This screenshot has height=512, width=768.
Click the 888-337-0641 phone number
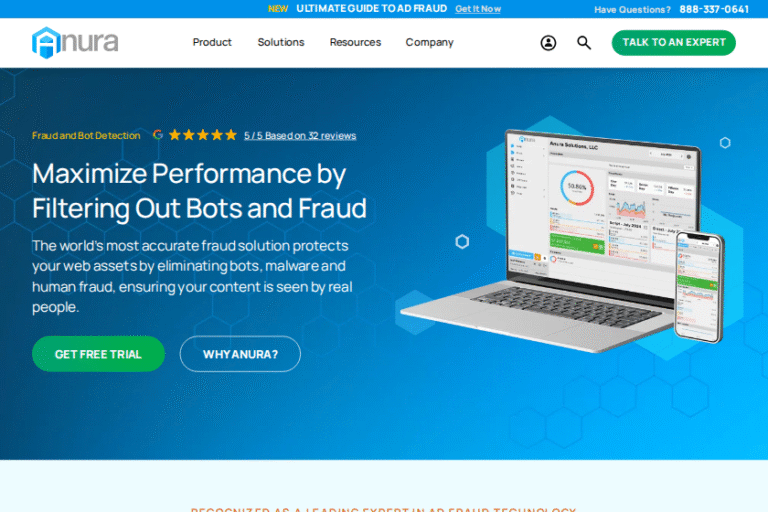(714, 9)
